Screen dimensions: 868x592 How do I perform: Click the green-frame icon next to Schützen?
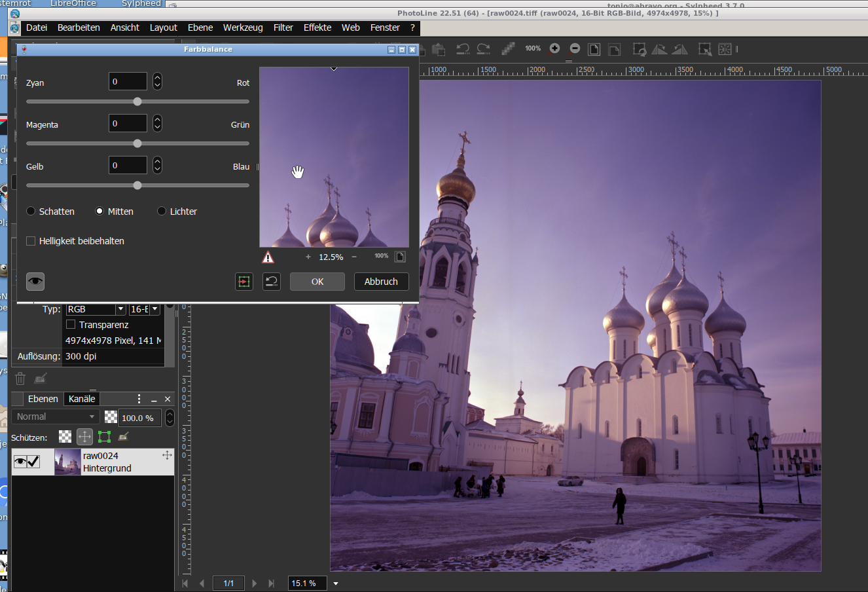click(x=105, y=437)
